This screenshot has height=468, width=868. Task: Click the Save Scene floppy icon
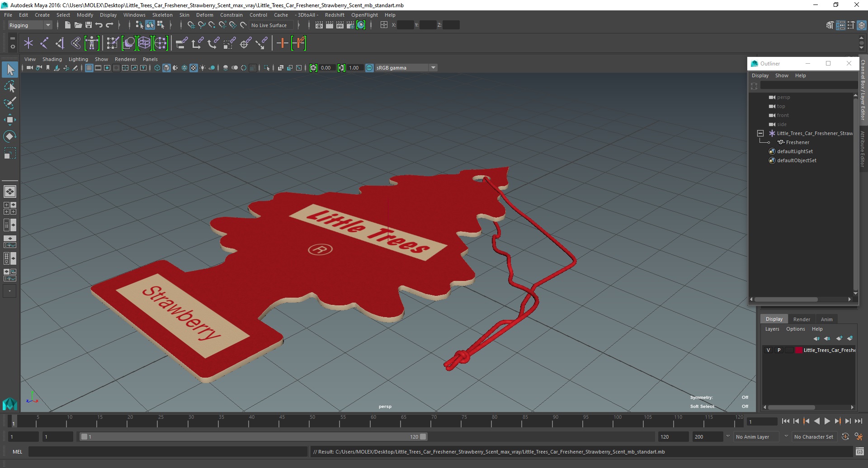[89, 25]
